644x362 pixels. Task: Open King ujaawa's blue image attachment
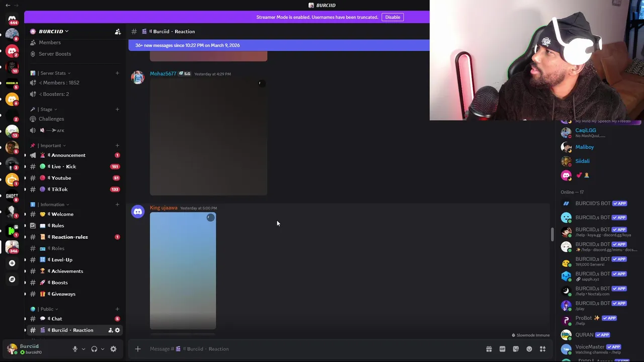click(183, 271)
